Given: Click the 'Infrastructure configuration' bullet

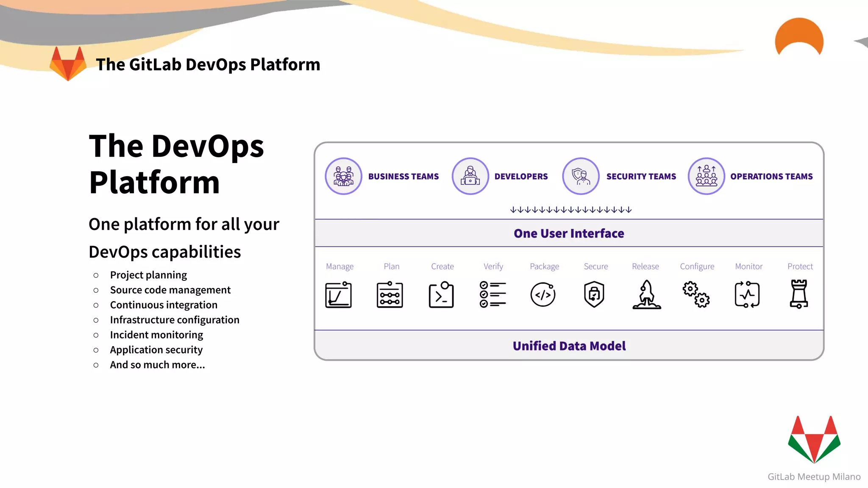Looking at the screenshot, I should point(175,320).
